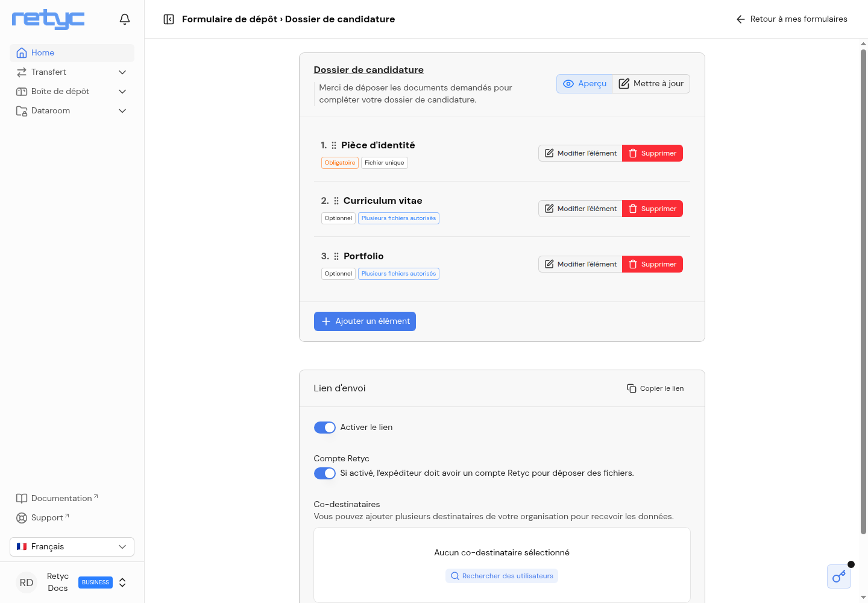
Task: Click the drag handle next to Portfolio
Action: pyautogui.click(x=336, y=256)
